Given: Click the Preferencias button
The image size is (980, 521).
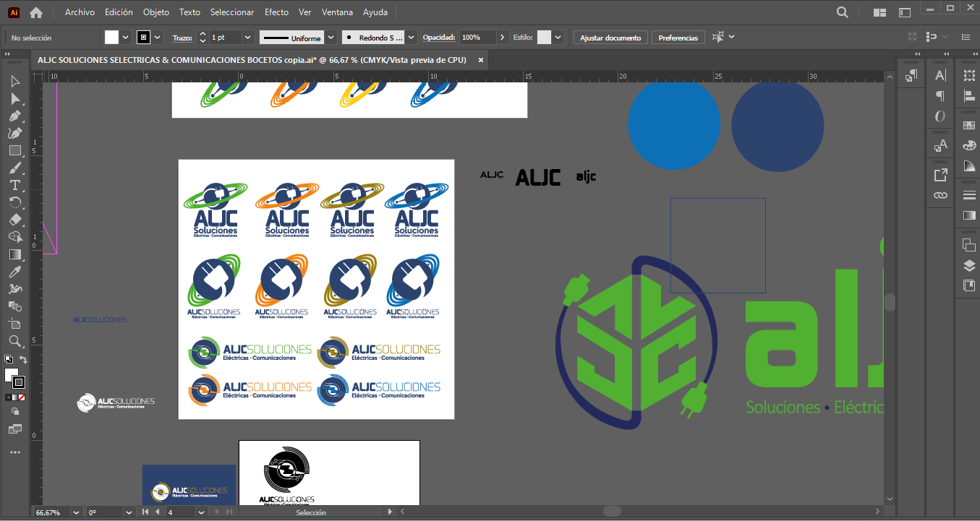Looking at the screenshot, I should [678, 38].
